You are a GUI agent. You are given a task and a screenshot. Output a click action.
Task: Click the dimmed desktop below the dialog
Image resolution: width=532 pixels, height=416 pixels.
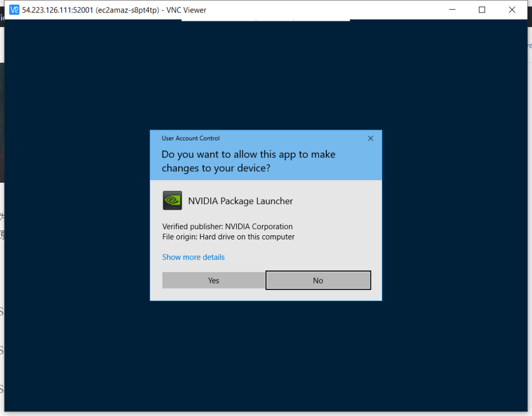(265, 353)
